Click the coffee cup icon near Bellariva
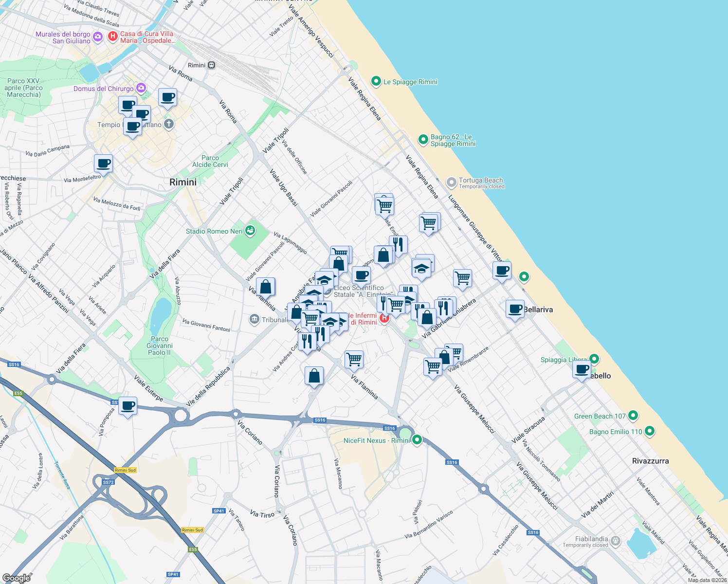The image size is (728, 584). point(515,309)
